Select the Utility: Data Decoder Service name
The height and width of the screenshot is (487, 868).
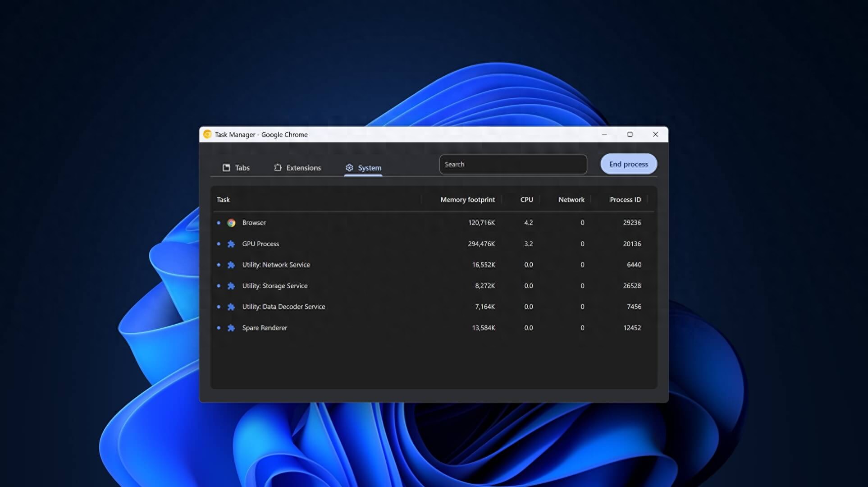pos(283,307)
